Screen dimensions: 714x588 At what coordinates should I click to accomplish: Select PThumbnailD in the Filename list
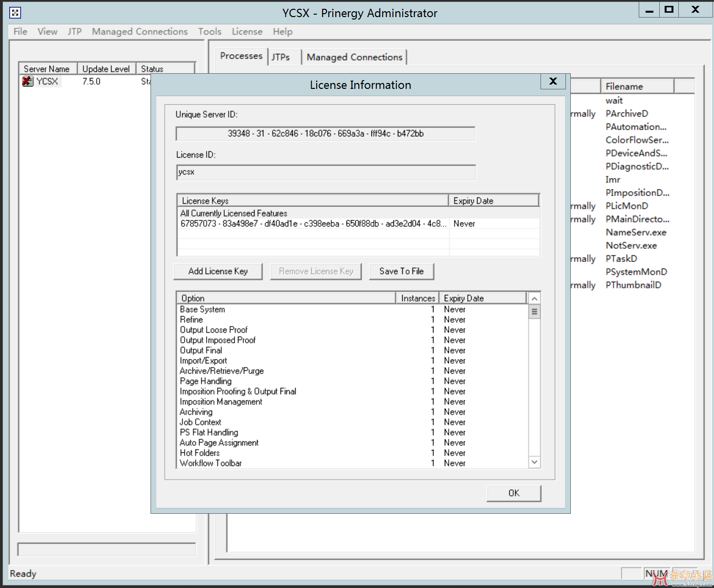633,285
